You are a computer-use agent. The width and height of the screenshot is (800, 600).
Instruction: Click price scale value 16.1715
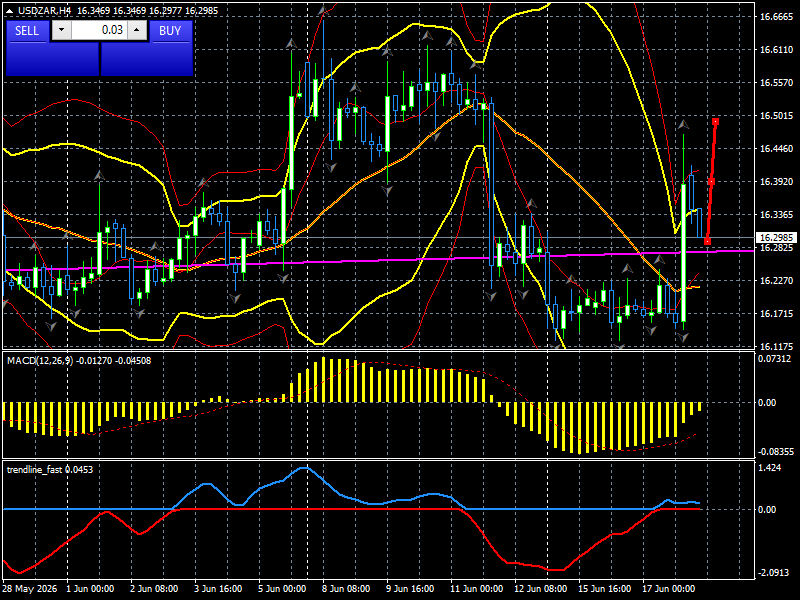777,314
